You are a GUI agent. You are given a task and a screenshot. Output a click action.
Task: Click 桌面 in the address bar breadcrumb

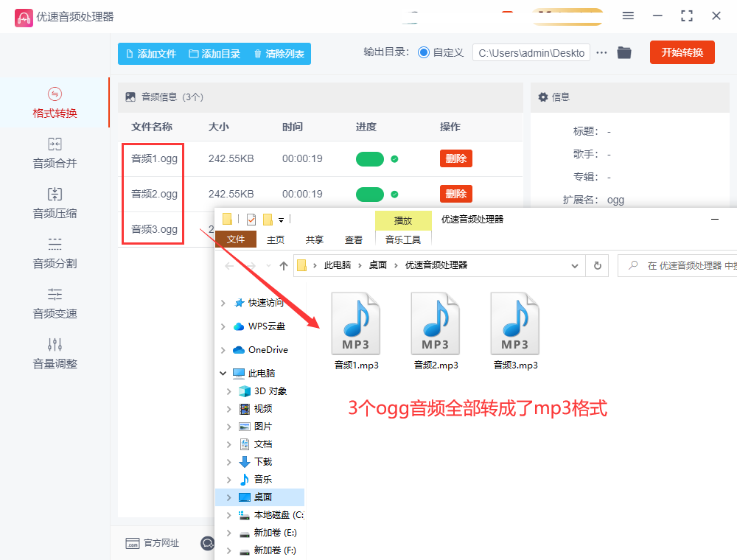click(378, 265)
